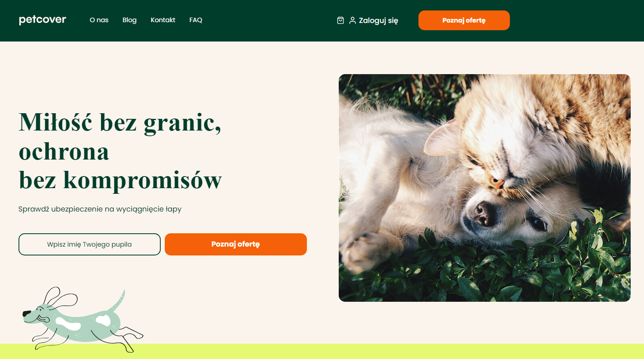
Task: Click the puppy's nose in the photo
Action: tap(483, 212)
